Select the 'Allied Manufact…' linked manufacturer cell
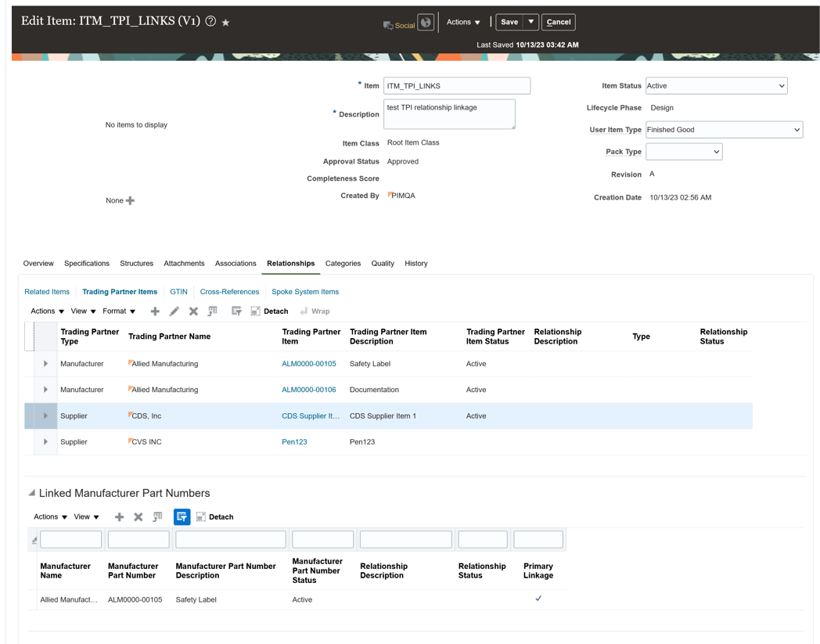 pyautogui.click(x=69, y=600)
